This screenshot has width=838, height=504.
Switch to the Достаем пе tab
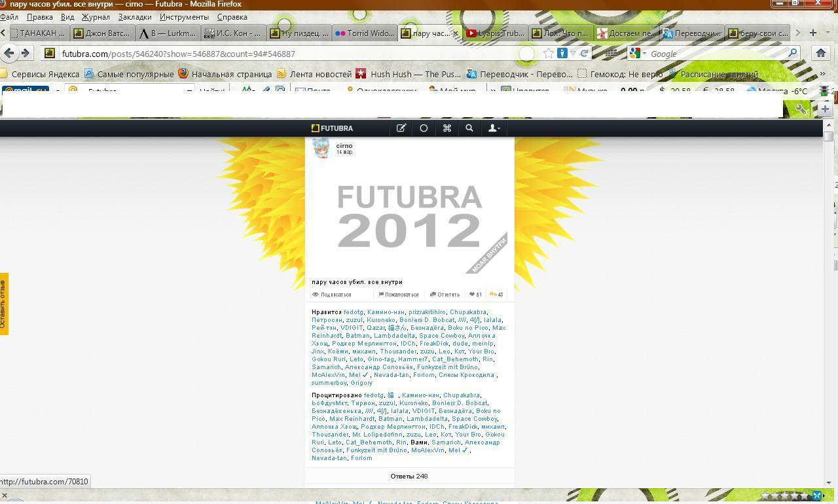pos(626,33)
